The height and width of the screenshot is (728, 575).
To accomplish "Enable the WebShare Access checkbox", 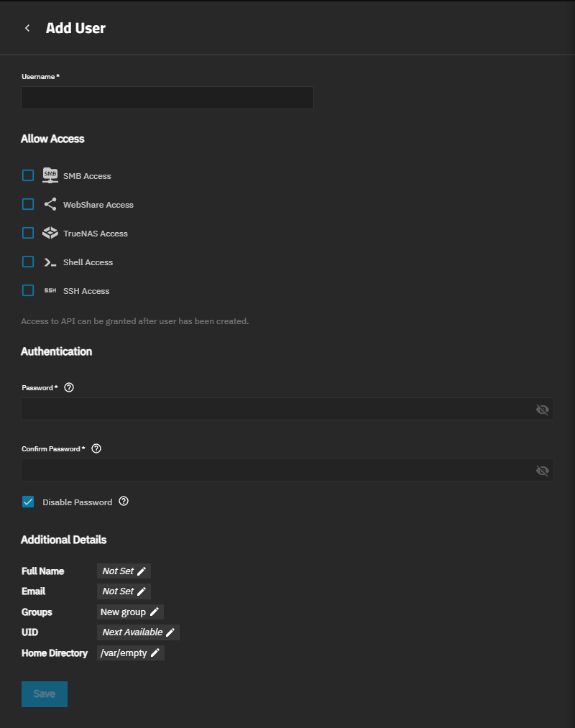I will point(28,204).
